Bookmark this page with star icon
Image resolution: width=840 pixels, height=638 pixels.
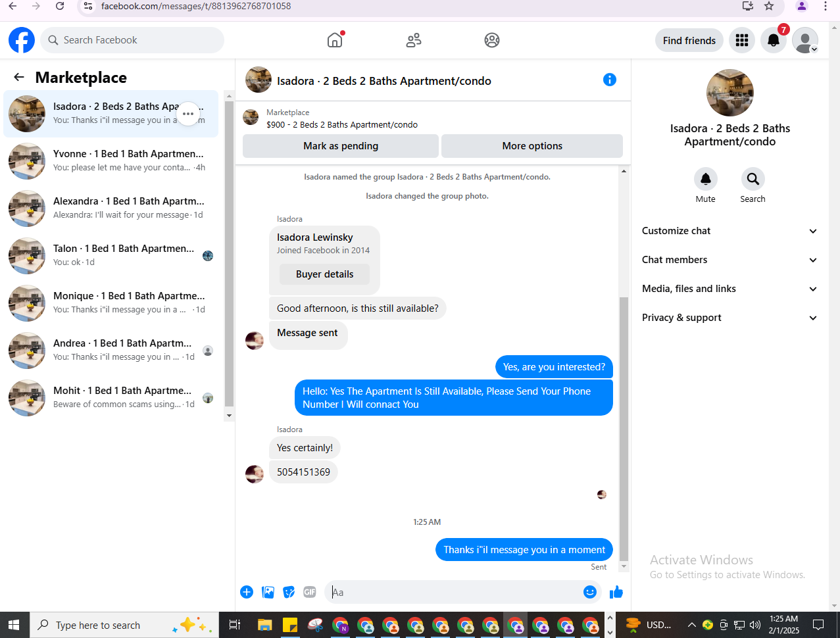769,6
